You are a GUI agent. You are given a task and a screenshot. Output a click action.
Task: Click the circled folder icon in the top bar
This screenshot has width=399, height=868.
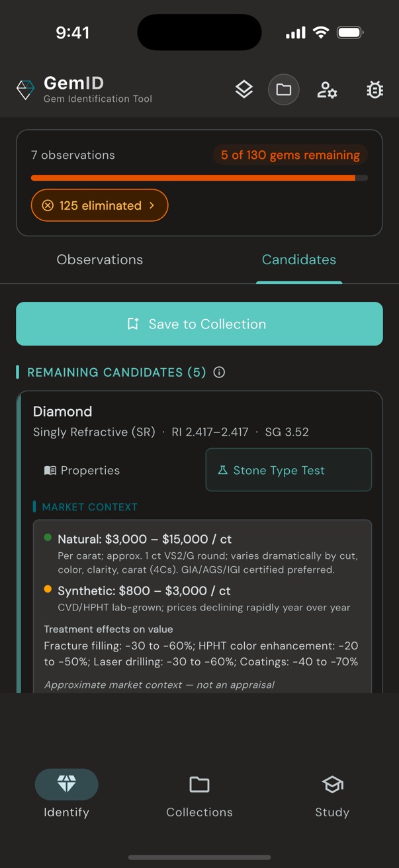pos(284,89)
